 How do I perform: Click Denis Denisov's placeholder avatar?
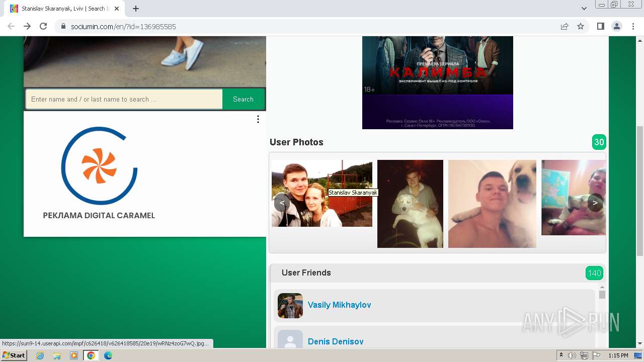pyautogui.click(x=290, y=339)
